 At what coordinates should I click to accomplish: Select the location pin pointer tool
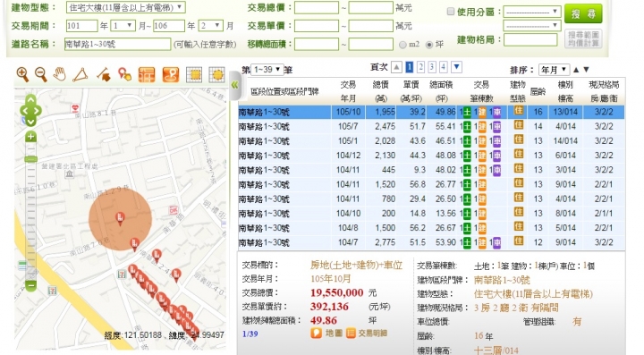click(124, 75)
